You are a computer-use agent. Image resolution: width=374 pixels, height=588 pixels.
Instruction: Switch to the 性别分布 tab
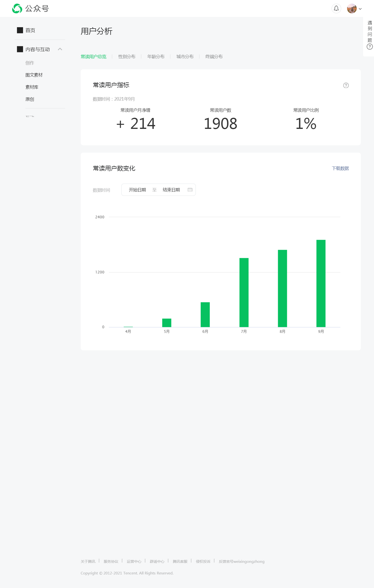click(127, 57)
